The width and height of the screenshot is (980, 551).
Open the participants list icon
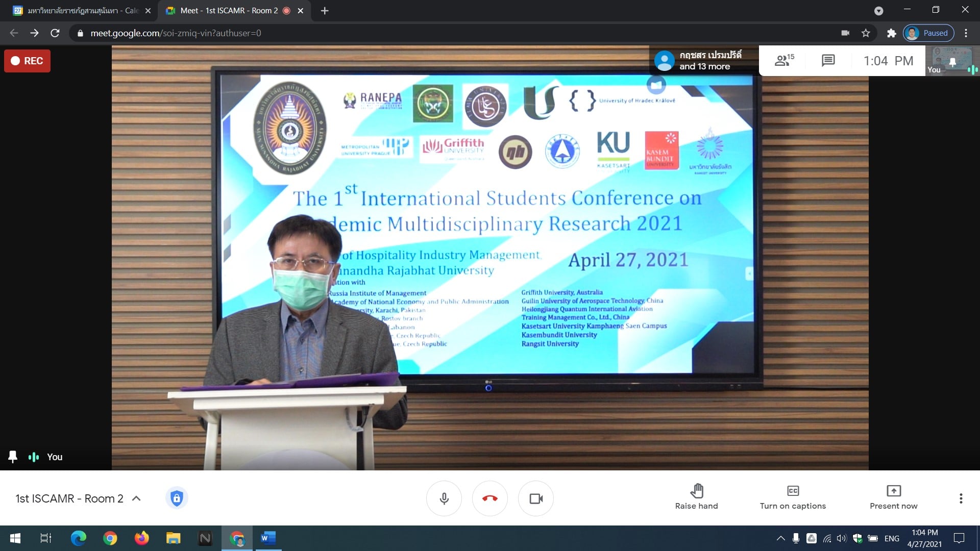pos(783,61)
